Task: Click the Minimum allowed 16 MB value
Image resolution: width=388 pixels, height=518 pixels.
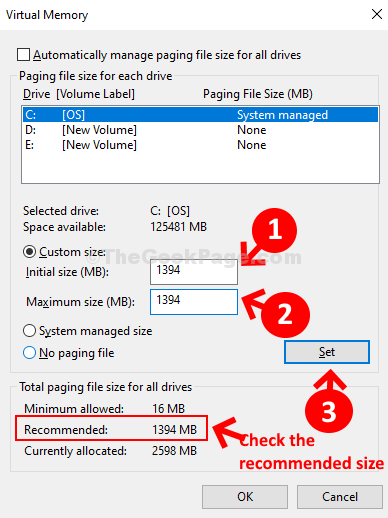Action: [x=168, y=408]
